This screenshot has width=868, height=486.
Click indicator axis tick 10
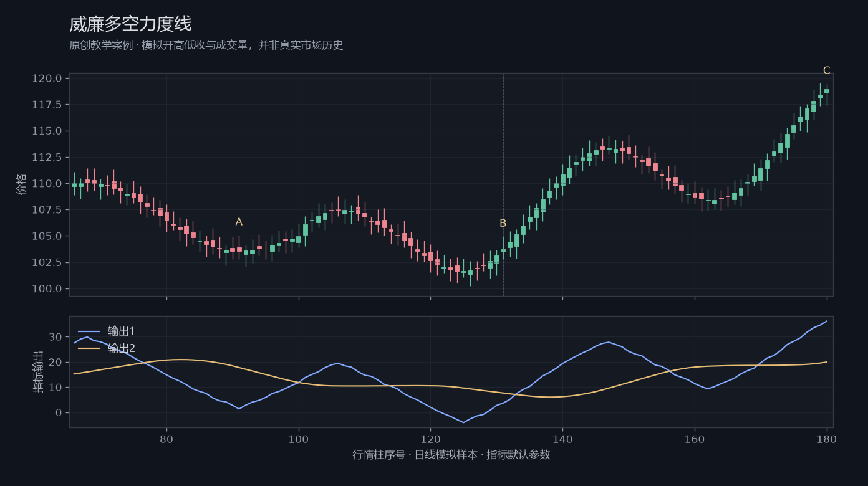click(56, 388)
